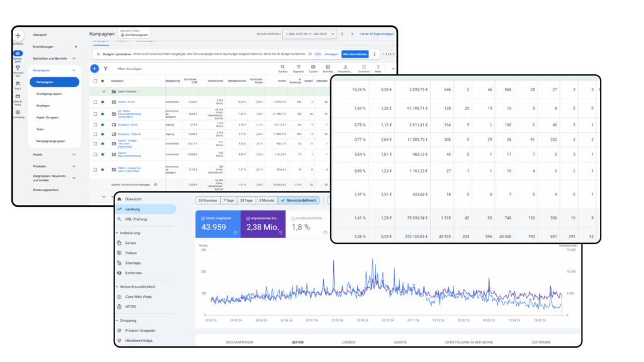Open Anzeigengruppen in the sidebar
644x362 pixels.
tap(48, 94)
